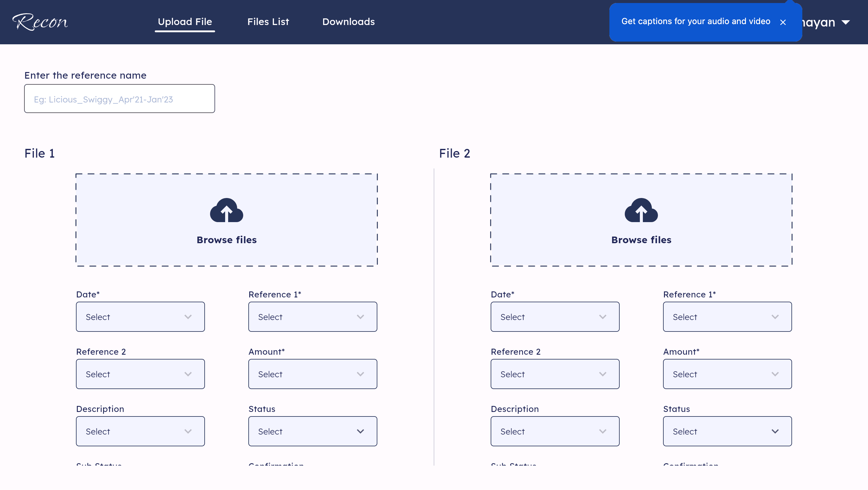This screenshot has width=868, height=490.
Task: Focus the reference name input field
Action: pyautogui.click(x=119, y=99)
